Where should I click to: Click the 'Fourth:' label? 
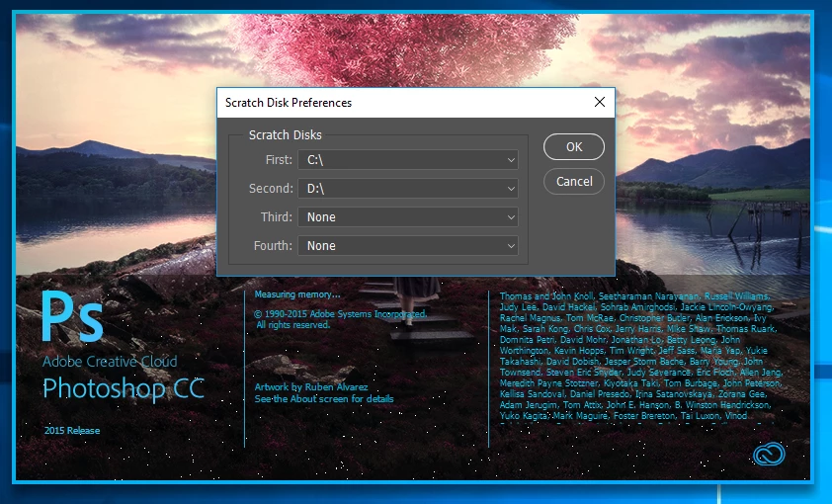pos(273,246)
